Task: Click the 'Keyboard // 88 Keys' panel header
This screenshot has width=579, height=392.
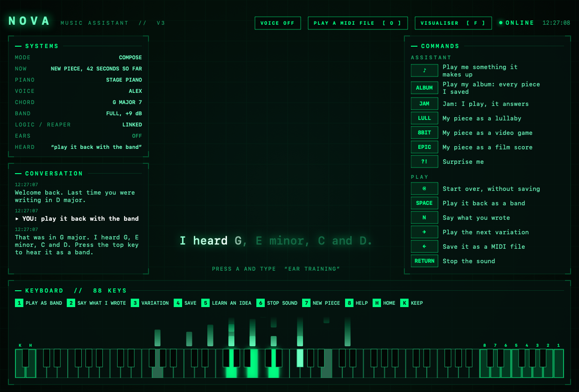Action: tap(76, 291)
